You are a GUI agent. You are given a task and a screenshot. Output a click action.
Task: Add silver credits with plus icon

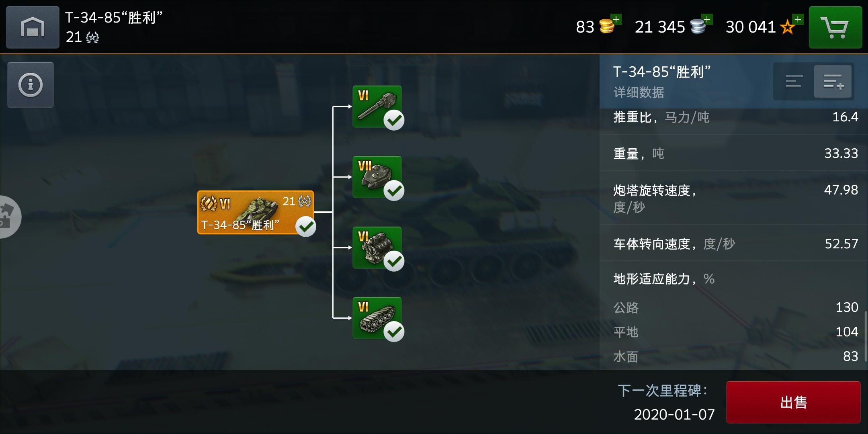pyautogui.click(x=707, y=19)
